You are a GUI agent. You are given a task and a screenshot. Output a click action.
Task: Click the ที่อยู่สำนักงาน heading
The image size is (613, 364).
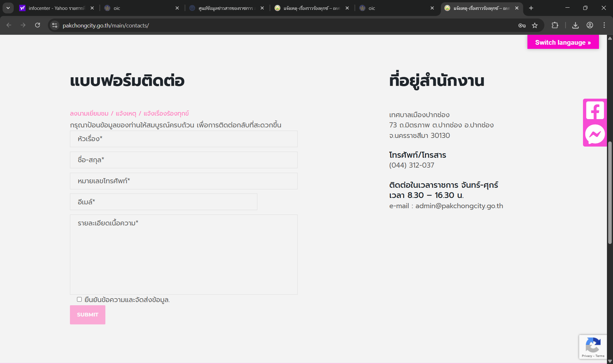tap(436, 80)
